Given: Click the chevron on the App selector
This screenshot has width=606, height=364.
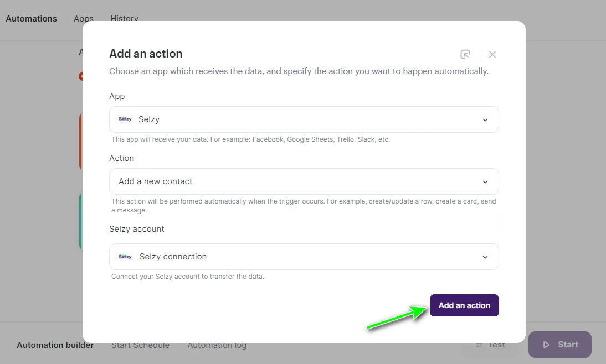Looking at the screenshot, I should coord(485,119).
